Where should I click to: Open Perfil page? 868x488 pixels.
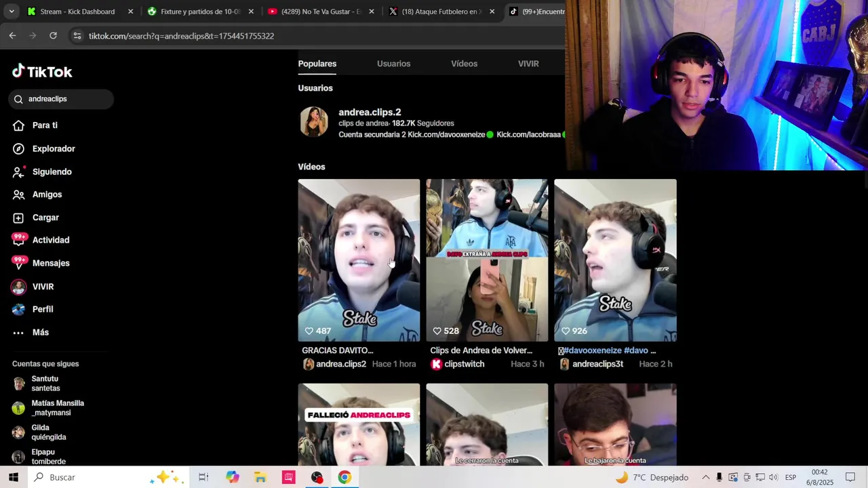(x=43, y=309)
